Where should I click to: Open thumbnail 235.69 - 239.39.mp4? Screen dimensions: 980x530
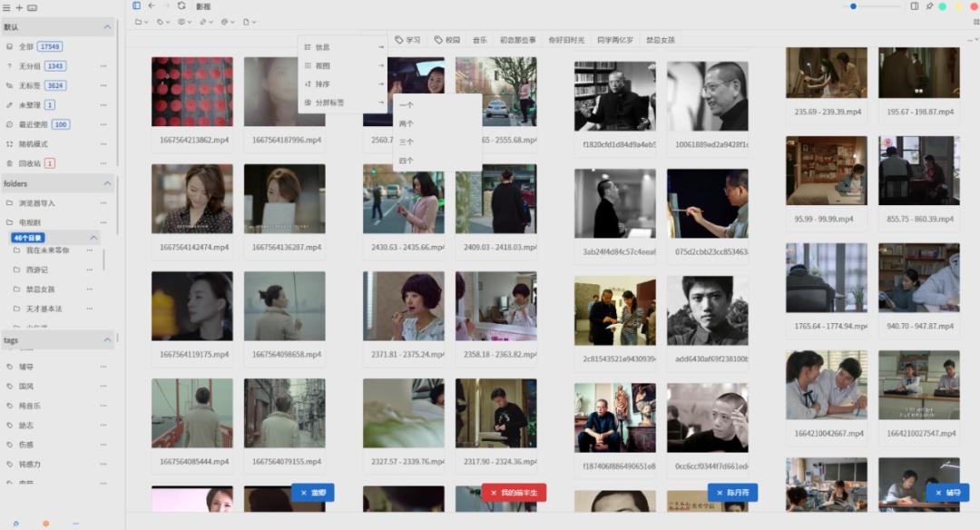(827, 73)
